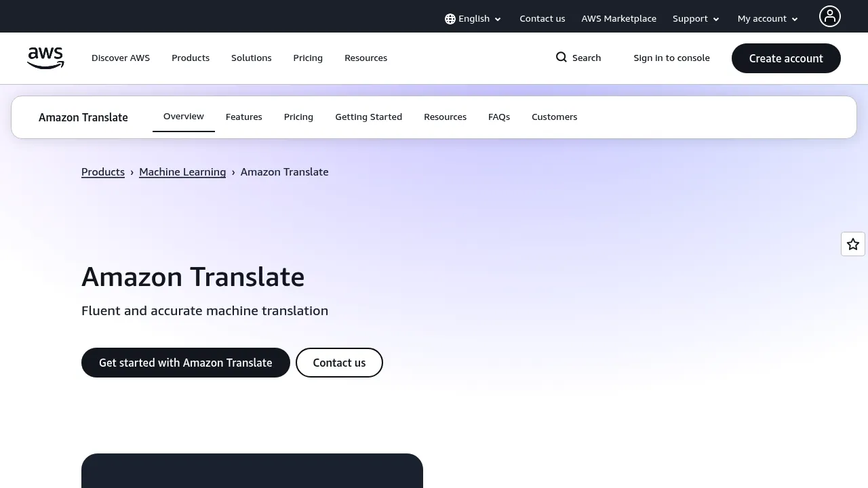Follow the Products breadcrumb link
868x488 pixels.
103,172
